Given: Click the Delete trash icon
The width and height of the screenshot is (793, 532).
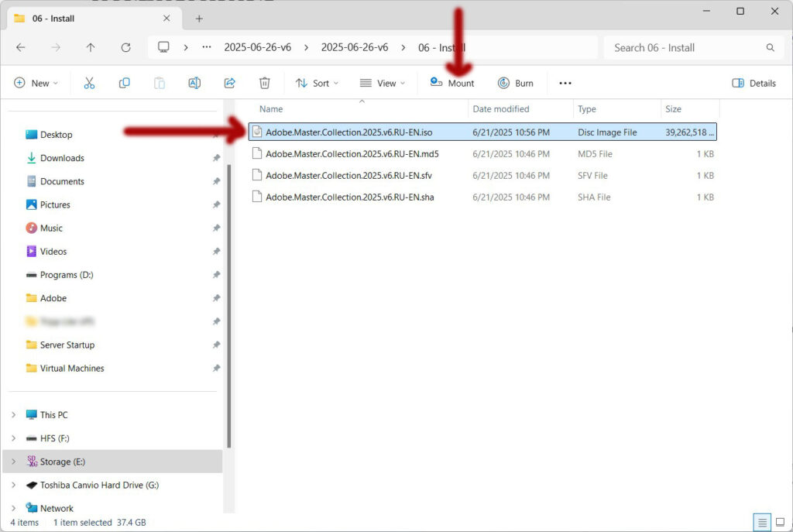Looking at the screenshot, I should tap(264, 83).
